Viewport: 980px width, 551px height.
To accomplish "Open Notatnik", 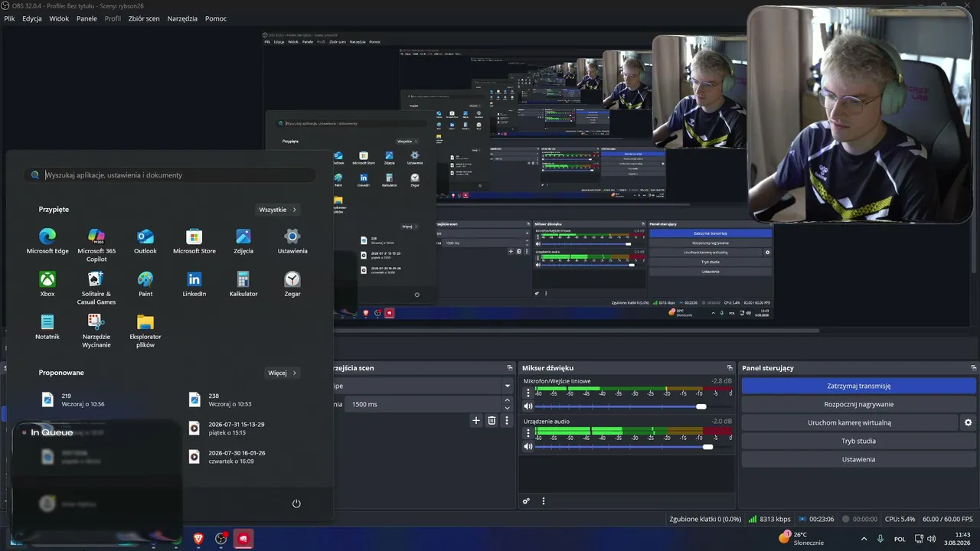I will click(x=47, y=327).
